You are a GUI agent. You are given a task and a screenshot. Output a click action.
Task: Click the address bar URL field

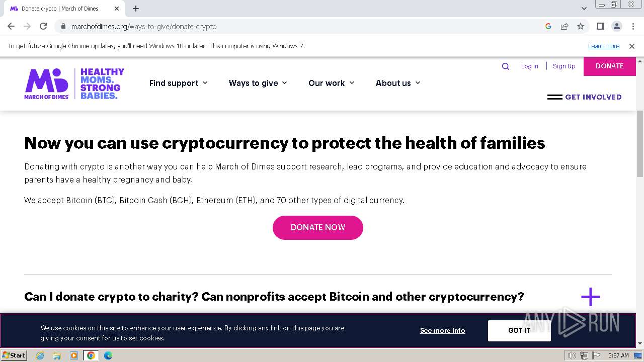click(302, 26)
